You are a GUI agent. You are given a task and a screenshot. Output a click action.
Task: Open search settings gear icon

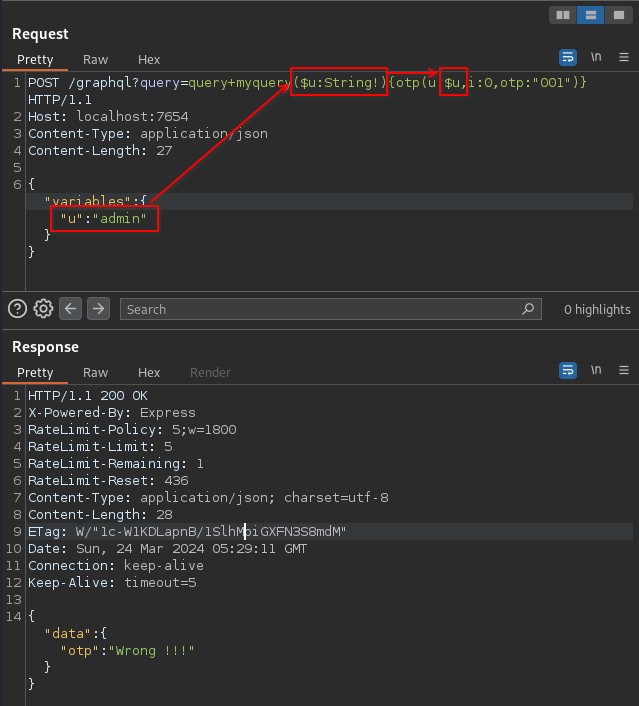43,309
